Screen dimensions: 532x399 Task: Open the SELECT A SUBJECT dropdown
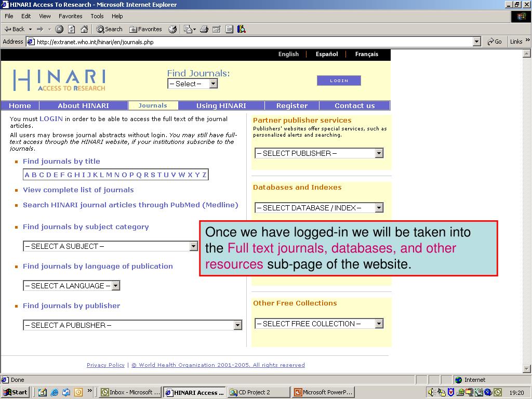[110, 246]
